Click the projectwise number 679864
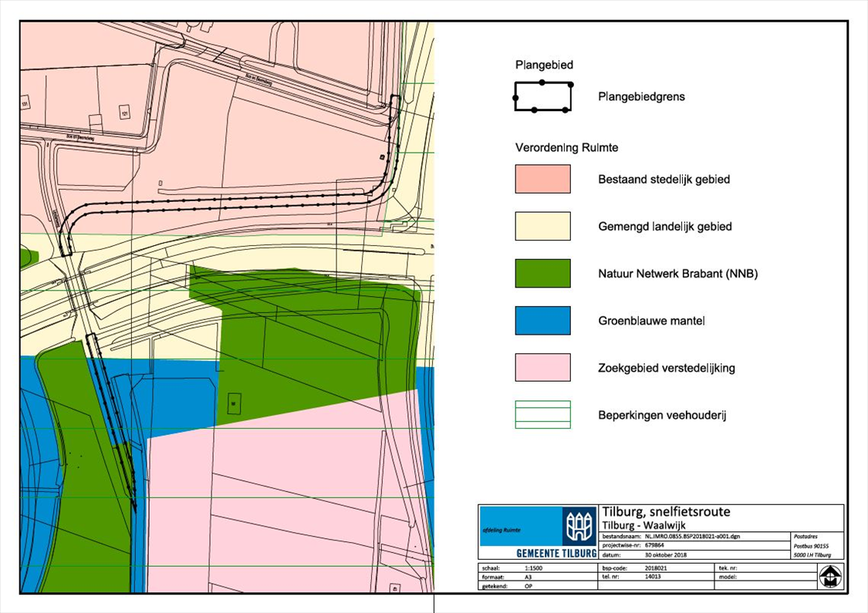The width and height of the screenshot is (868, 613). [x=654, y=545]
